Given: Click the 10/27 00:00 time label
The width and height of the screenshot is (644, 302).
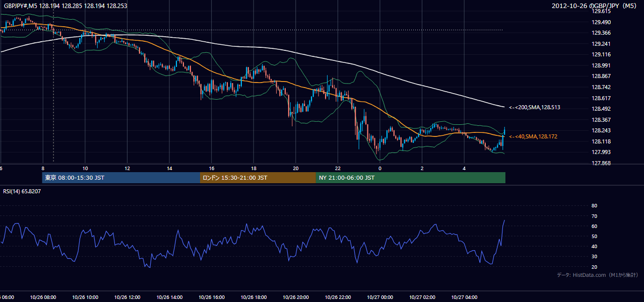Looking at the screenshot, I should coord(380,297).
